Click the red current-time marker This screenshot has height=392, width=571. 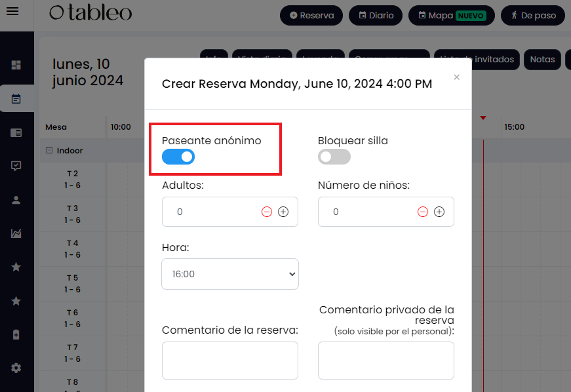[x=483, y=117]
